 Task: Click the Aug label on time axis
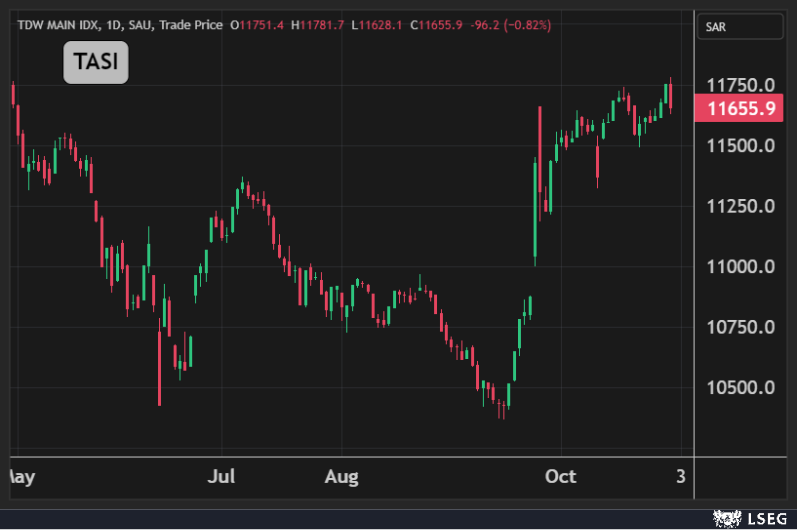pos(342,476)
